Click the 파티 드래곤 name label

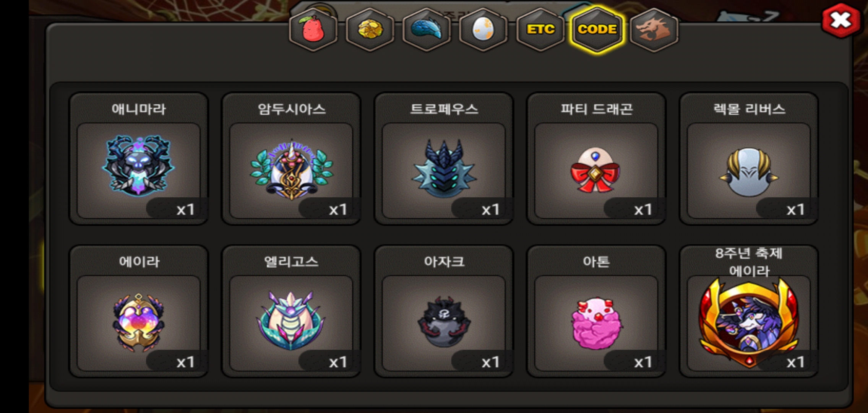click(596, 109)
